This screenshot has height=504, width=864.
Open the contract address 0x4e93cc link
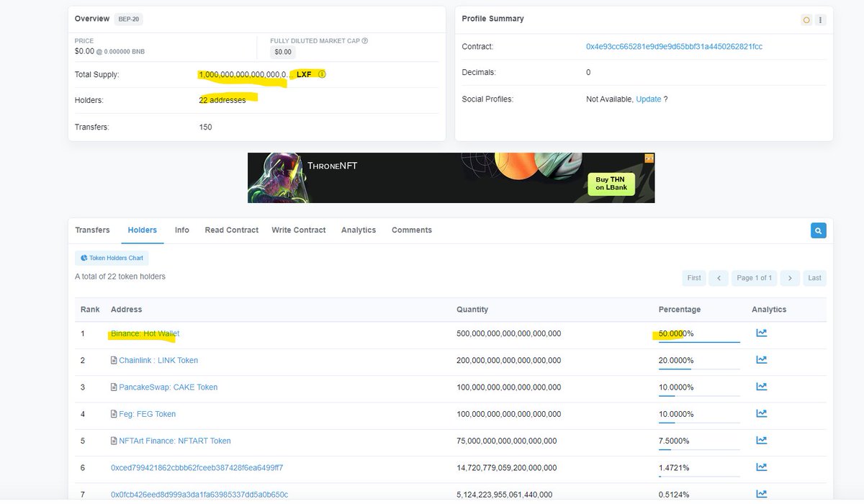pos(674,46)
